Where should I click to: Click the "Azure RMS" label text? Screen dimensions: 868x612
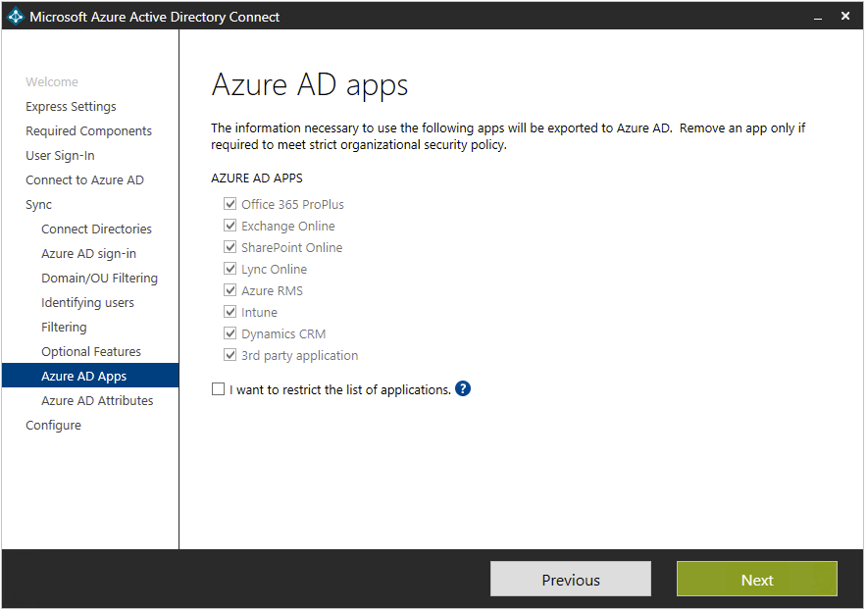pyautogui.click(x=272, y=290)
